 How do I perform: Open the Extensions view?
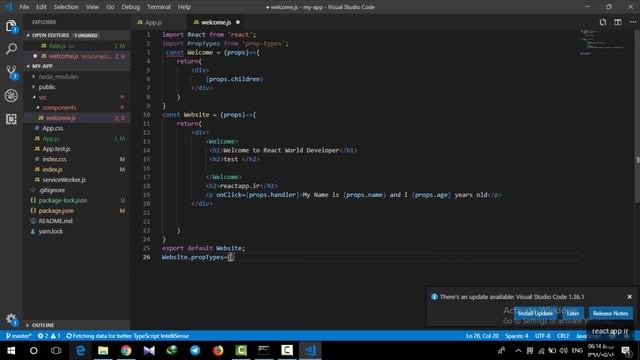[x=11, y=119]
